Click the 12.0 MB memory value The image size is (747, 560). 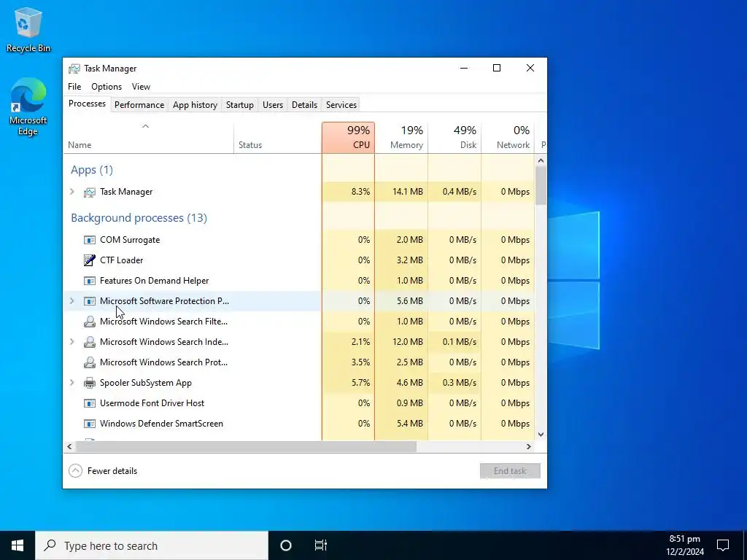click(407, 342)
